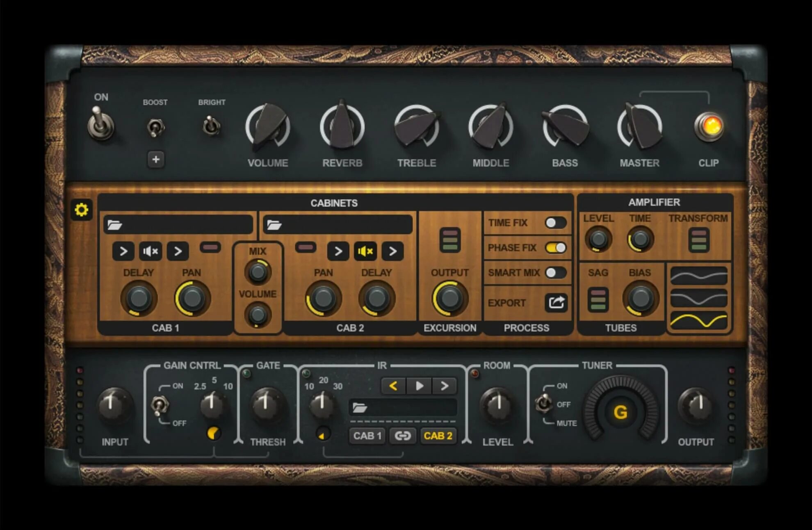The width and height of the screenshot is (812, 530).
Task: Open the IR file folder icon
Action: tap(360, 408)
